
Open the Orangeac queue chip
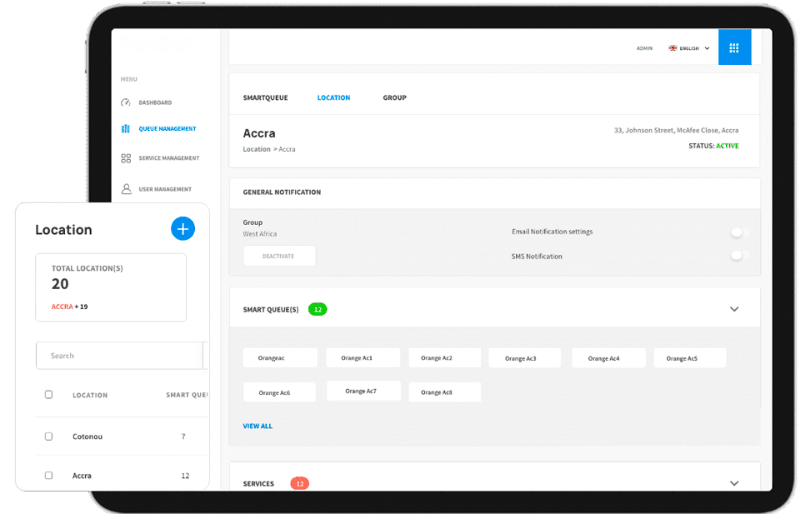280,358
